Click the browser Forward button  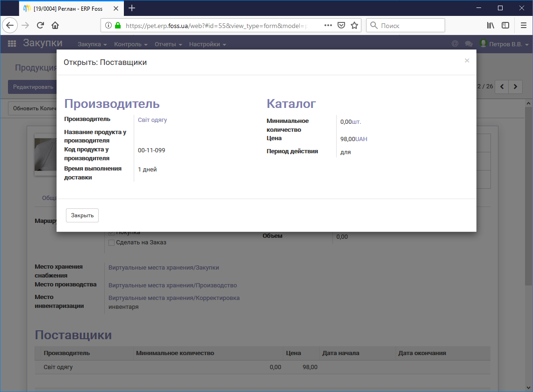[25, 25]
